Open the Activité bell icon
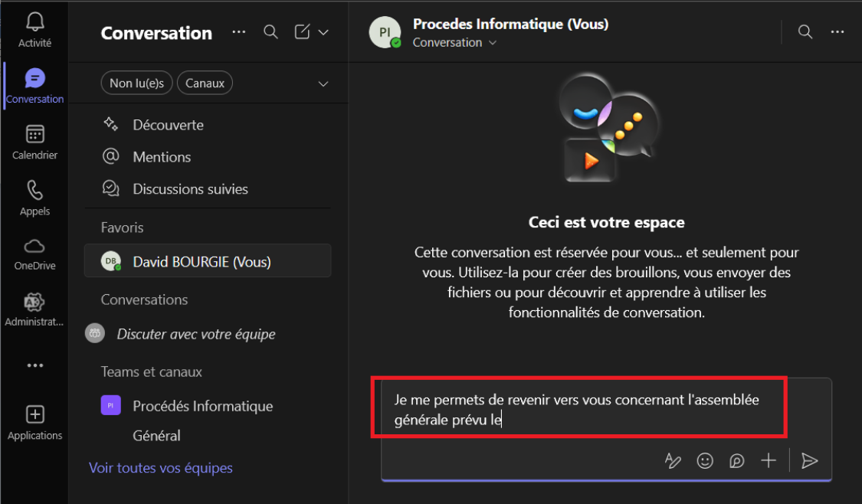 point(34,23)
